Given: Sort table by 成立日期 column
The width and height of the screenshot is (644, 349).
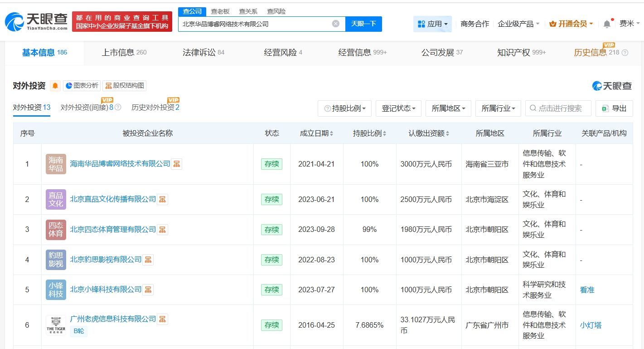Looking at the screenshot, I should tap(316, 133).
